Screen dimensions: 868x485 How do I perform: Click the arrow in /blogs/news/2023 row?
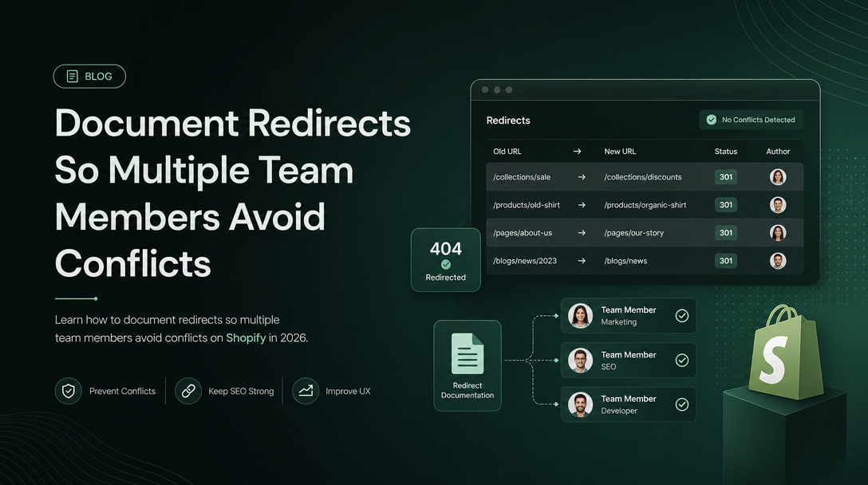click(582, 261)
